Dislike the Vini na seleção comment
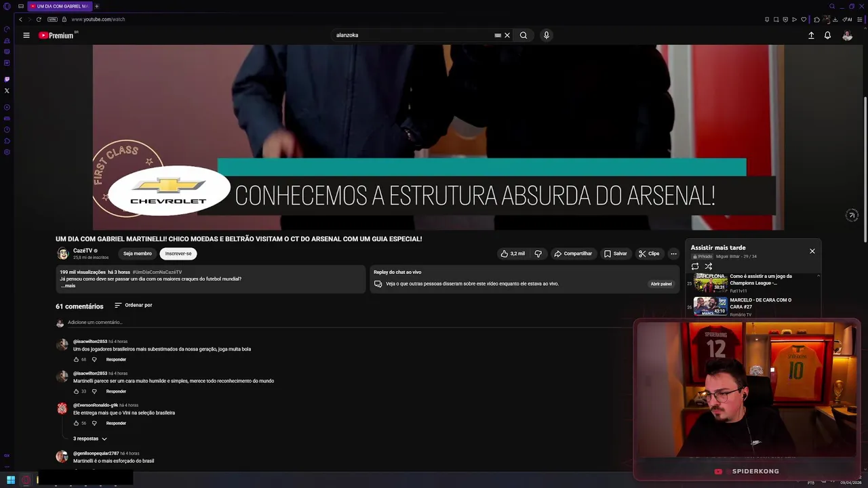868x488 pixels. tap(94, 423)
